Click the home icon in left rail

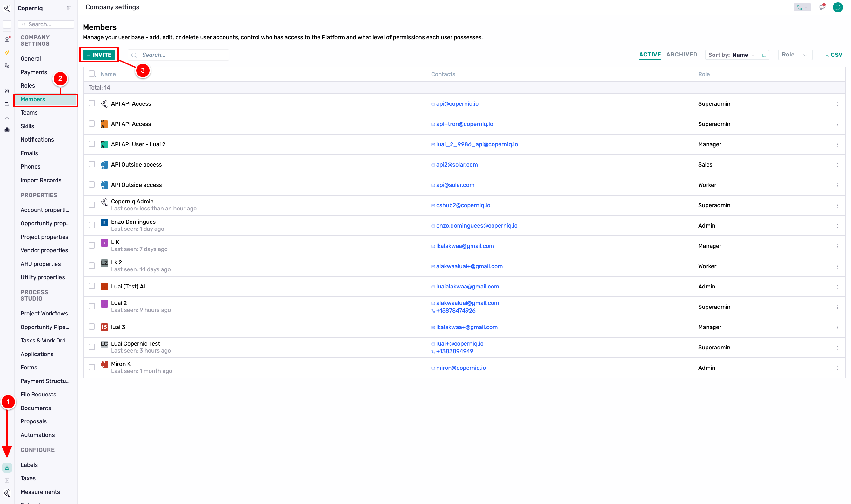click(x=7, y=39)
